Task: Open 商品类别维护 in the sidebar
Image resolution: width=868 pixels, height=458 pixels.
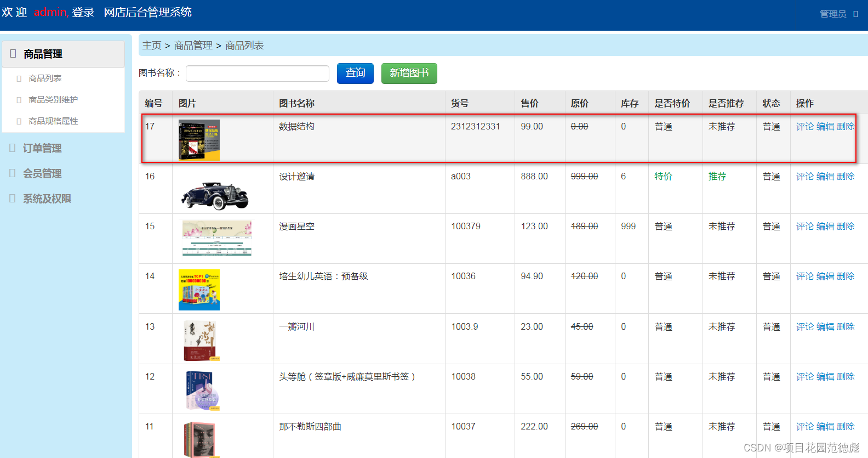Action: coord(53,100)
